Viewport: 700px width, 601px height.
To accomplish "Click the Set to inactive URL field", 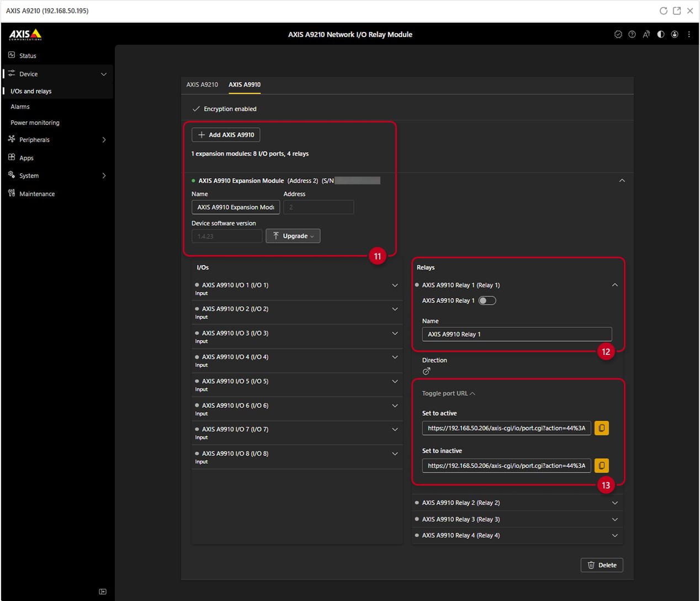I will point(506,466).
